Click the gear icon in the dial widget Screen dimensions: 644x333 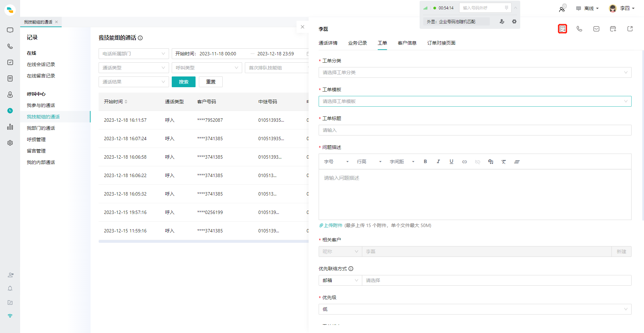click(x=514, y=21)
